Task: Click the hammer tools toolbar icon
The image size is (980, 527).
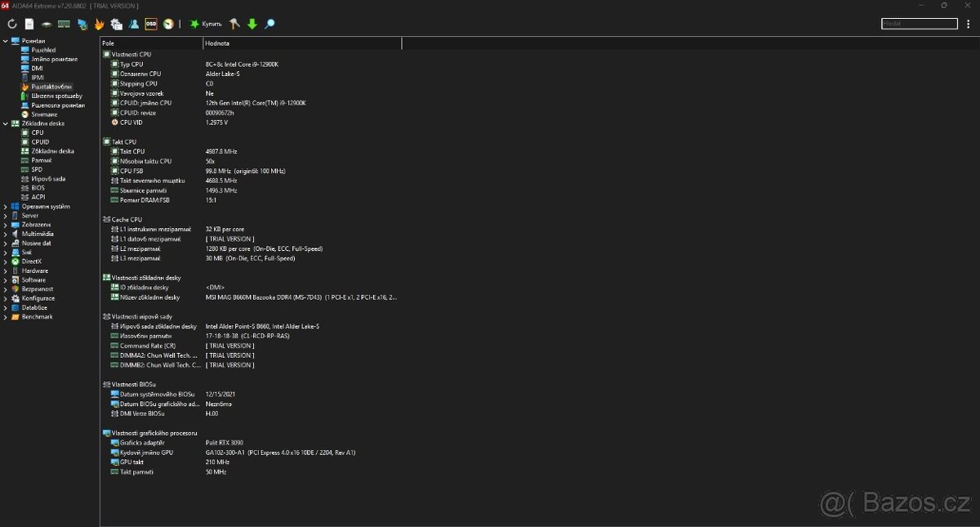Action: [235, 25]
